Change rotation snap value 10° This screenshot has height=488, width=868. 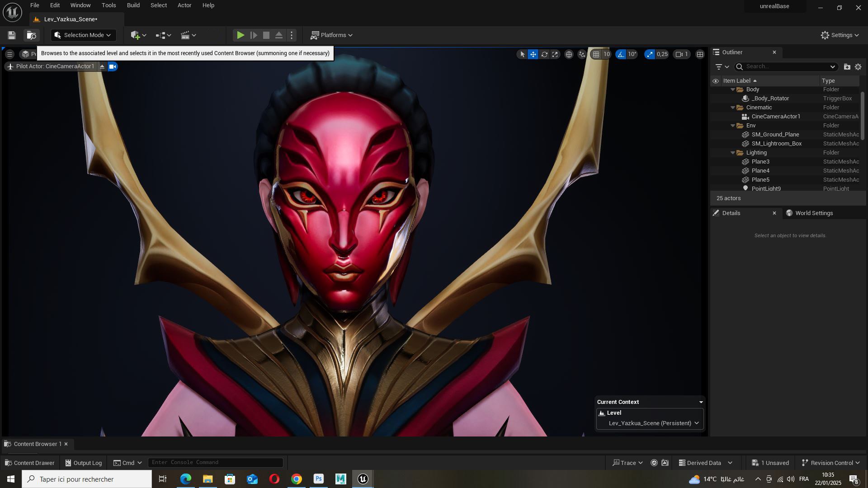(632, 54)
